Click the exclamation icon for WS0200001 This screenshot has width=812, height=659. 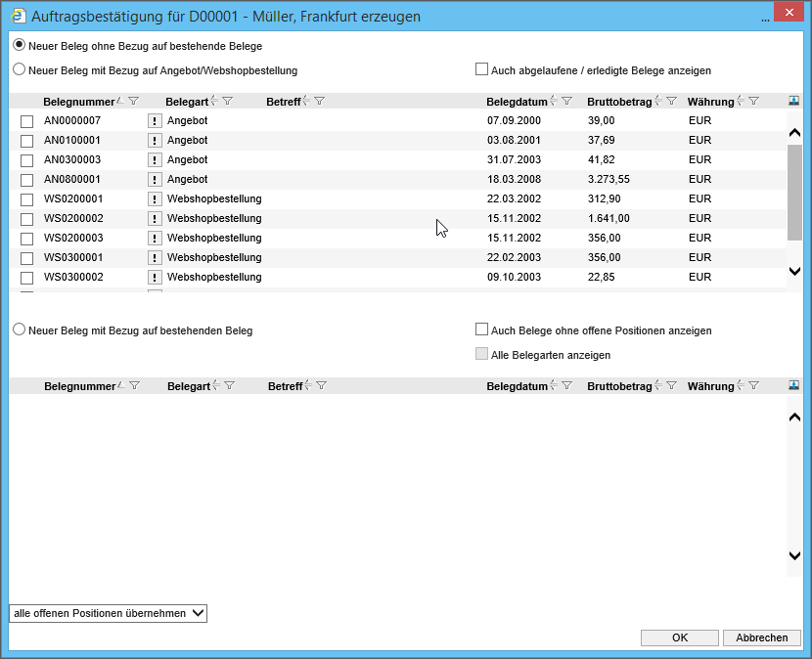click(x=155, y=198)
